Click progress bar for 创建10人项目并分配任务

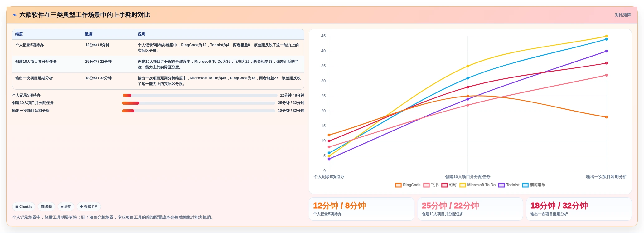tap(199, 103)
